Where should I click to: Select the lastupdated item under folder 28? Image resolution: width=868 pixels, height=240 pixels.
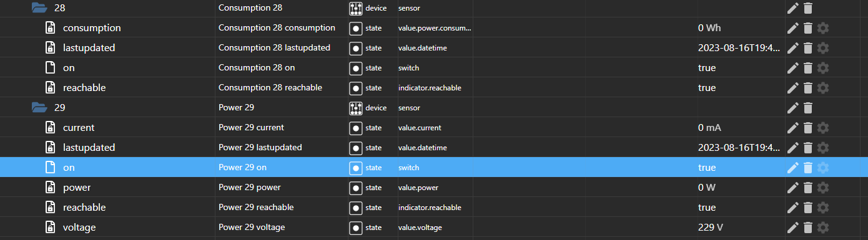pyautogui.click(x=89, y=48)
